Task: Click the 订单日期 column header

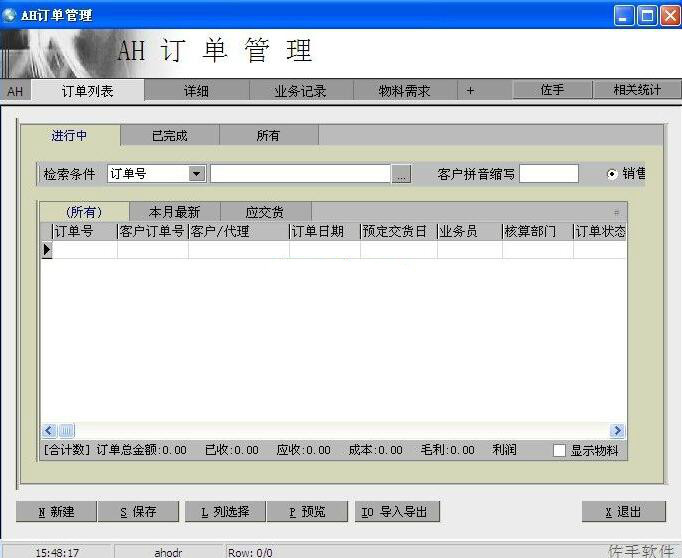Action: [x=325, y=231]
